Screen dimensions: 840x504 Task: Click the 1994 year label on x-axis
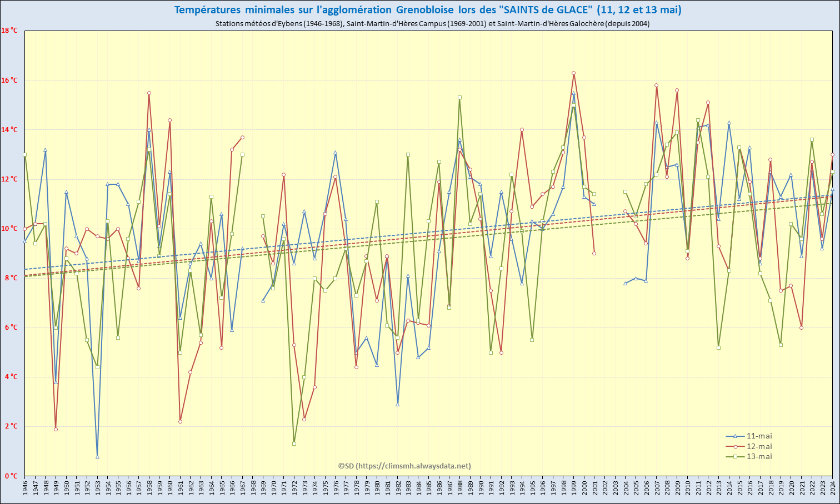(522, 488)
